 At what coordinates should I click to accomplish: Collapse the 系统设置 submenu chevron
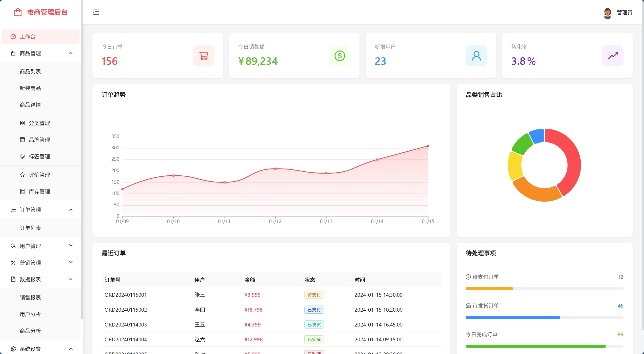(x=71, y=349)
